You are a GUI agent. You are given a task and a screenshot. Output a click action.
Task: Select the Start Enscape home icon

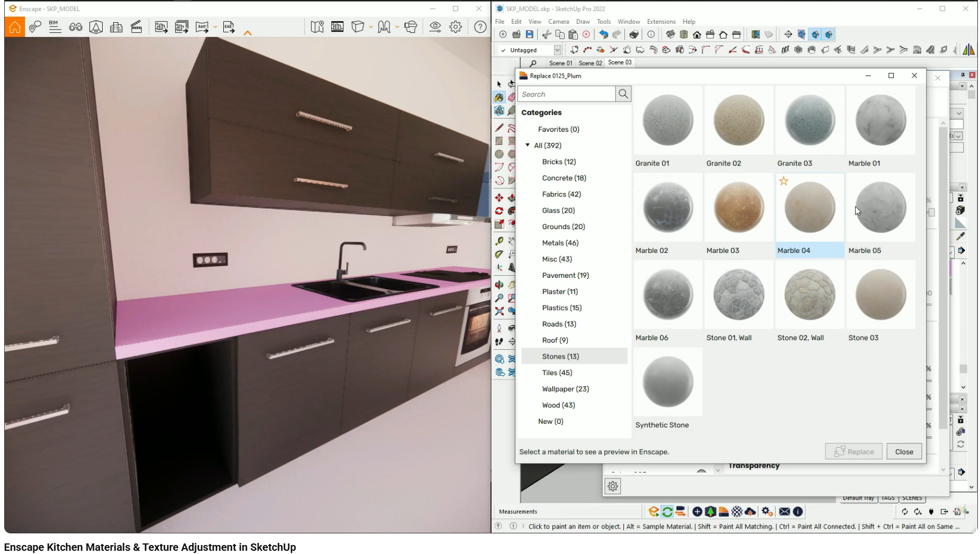click(14, 26)
